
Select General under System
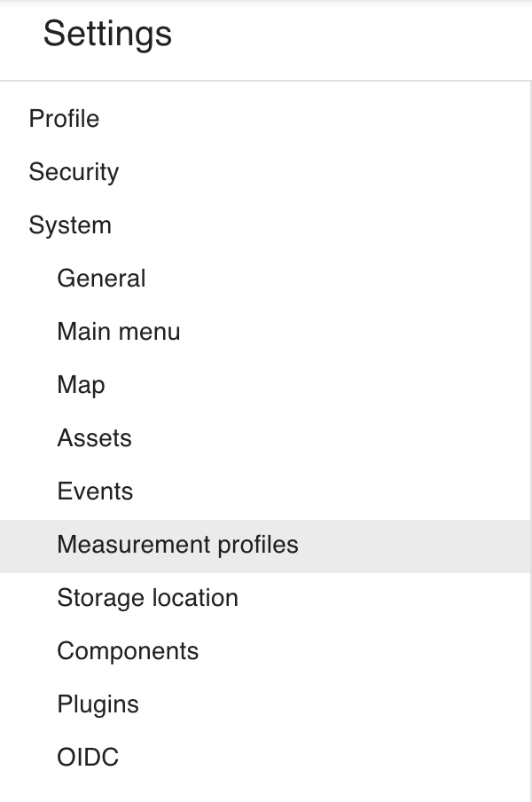[101, 279]
